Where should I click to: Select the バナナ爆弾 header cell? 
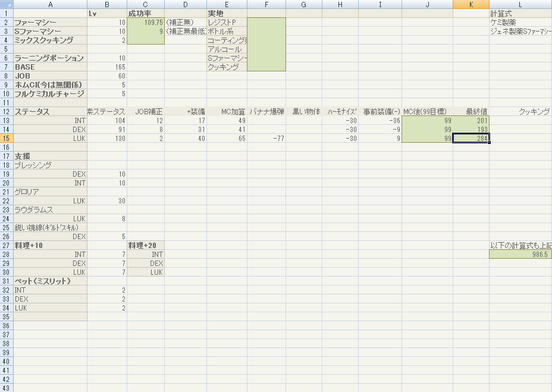click(266, 112)
